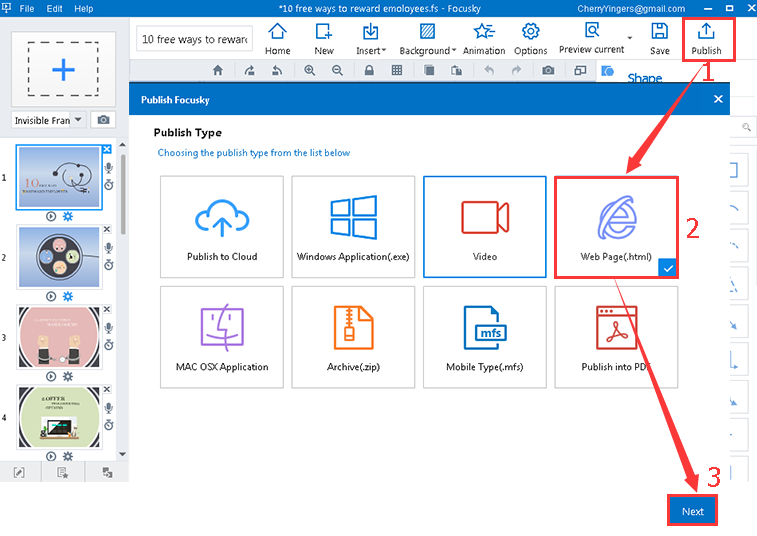Image resolution: width=757 pixels, height=536 pixels.
Task: Select slide 1 thumbnail
Action: (59, 177)
